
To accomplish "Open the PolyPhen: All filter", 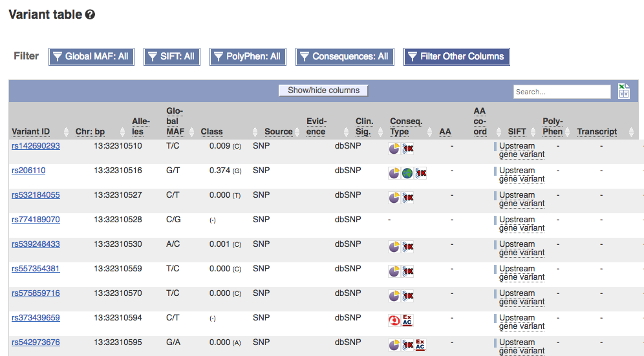I will coord(248,57).
